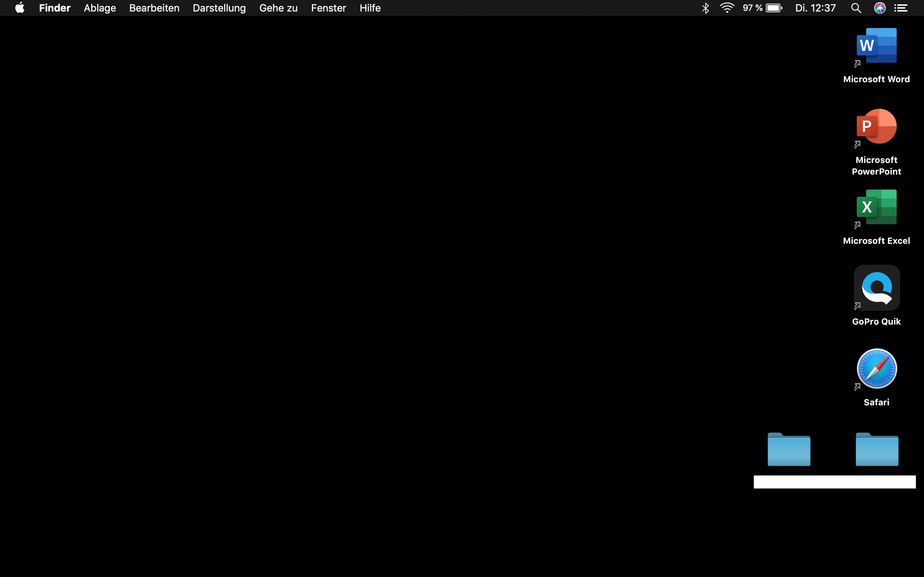This screenshot has height=577, width=924.
Task: Open the Gehe zu menu
Action: point(278,8)
